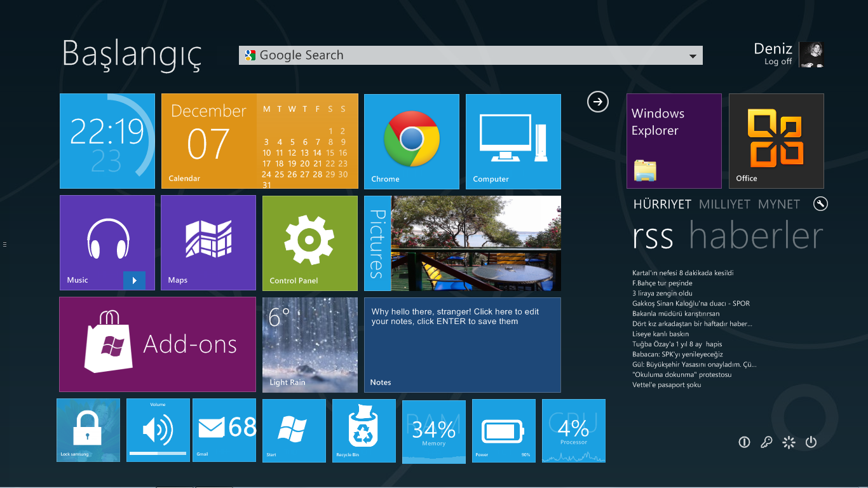
Task: Open the clock tile showing 22:19
Action: (x=107, y=141)
